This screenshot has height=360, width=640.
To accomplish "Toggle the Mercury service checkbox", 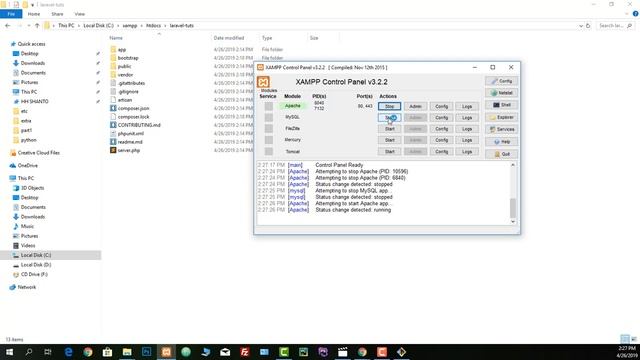I will coord(268,140).
